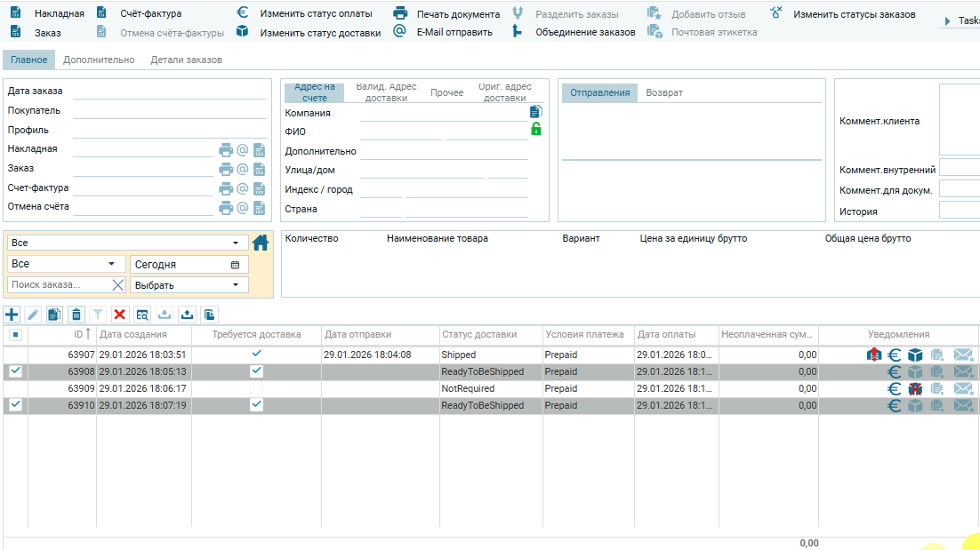980x550 pixels.
Task: Click the Поиск заказа search field
Action: (x=59, y=285)
